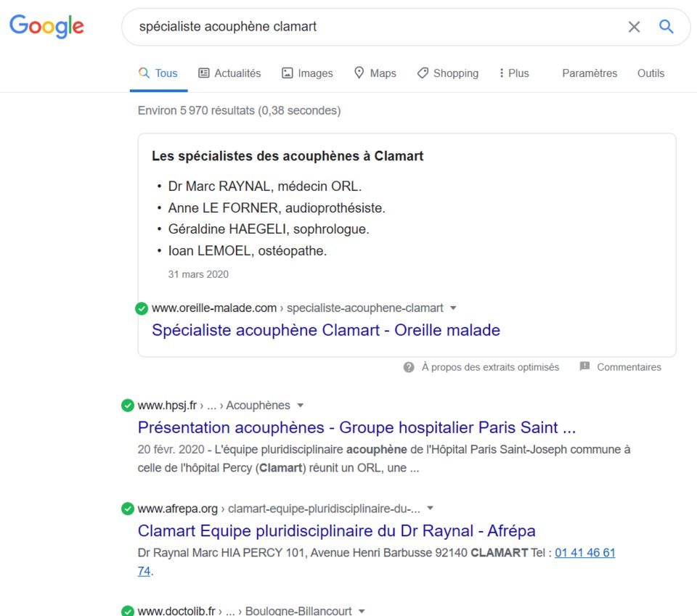This screenshot has height=616, width=697.
Task: Open the Images tab
Action: pos(307,73)
